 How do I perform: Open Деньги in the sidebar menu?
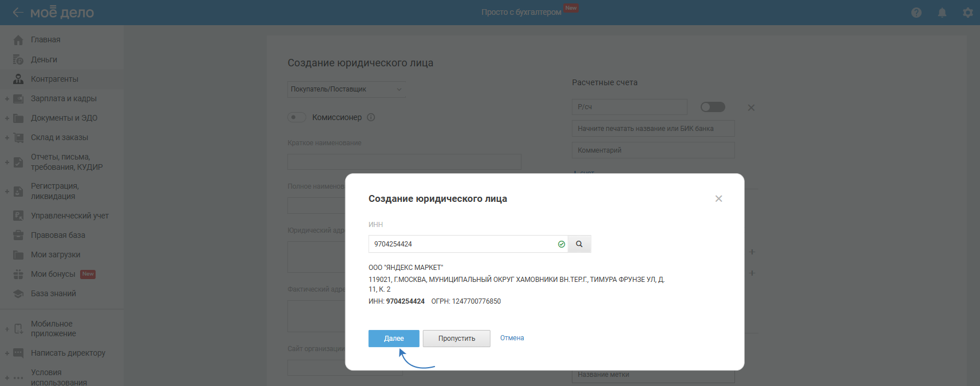[x=44, y=59]
